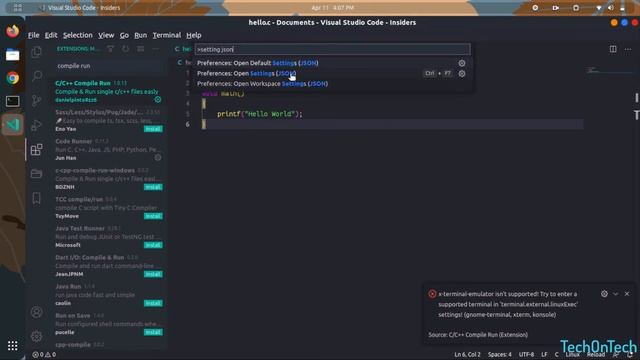Open the folder icon in activity bar

point(36,173)
